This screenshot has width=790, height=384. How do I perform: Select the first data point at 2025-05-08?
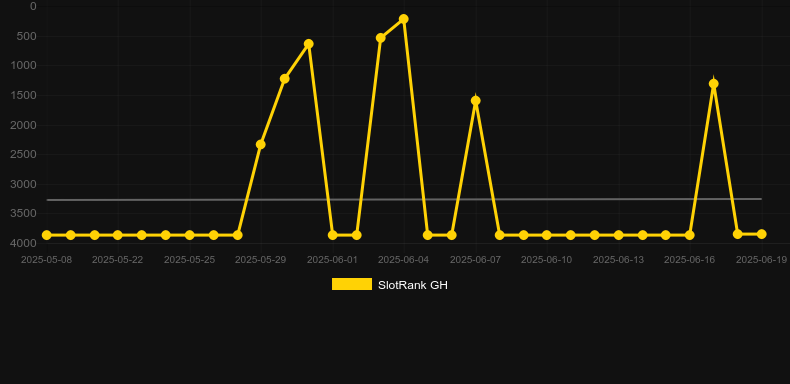pyautogui.click(x=46, y=235)
